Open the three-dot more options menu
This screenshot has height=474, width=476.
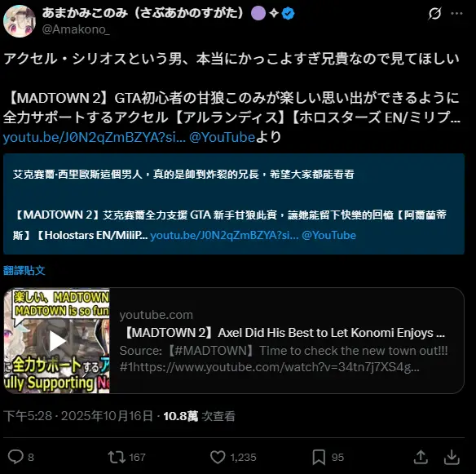pos(457,13)
